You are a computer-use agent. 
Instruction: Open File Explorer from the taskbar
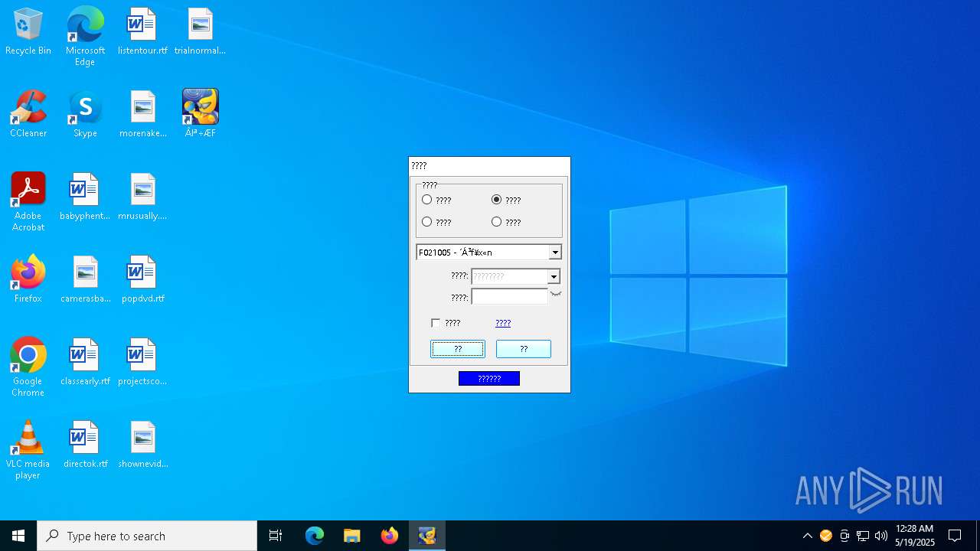(351, 536)
